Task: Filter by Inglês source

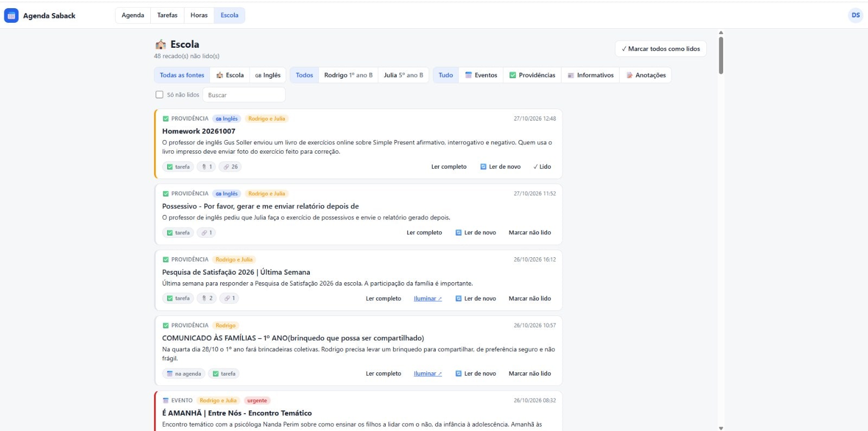Action: click(268, 75)
